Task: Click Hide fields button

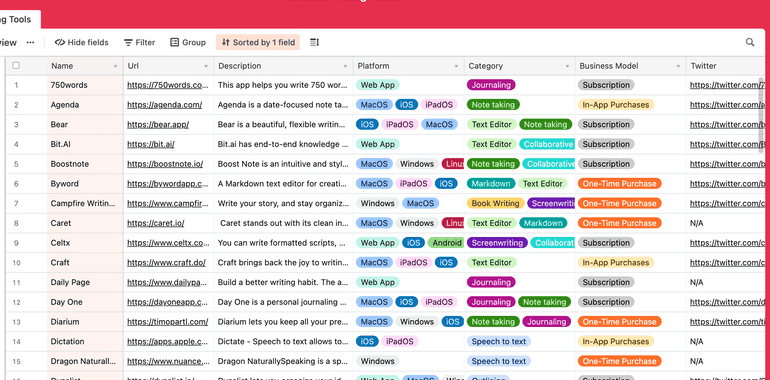Action: coord(82,42)
